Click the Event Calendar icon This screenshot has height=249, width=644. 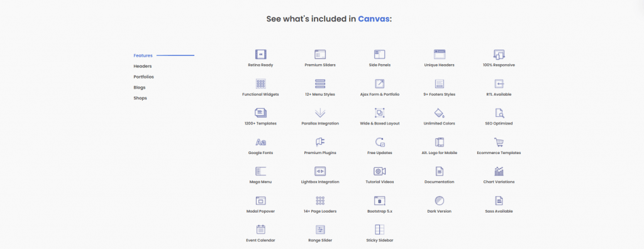(x=260, y=230)
